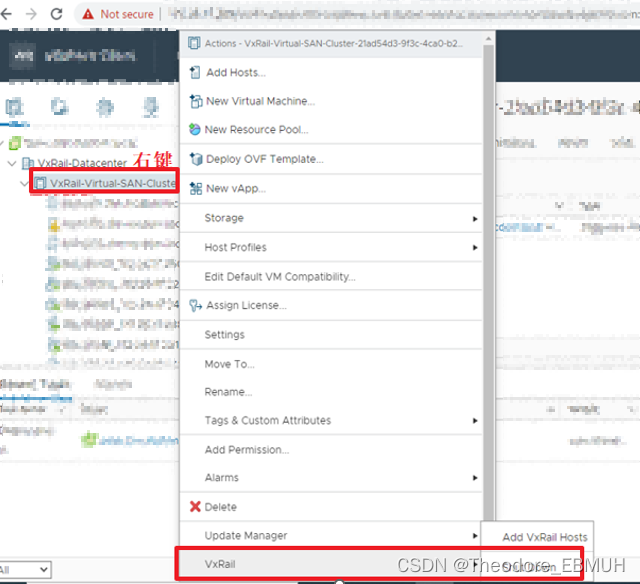Open the Networking inventory tab icon
The height and width of the screenshot is (584, 640).
tap(151, 107)
